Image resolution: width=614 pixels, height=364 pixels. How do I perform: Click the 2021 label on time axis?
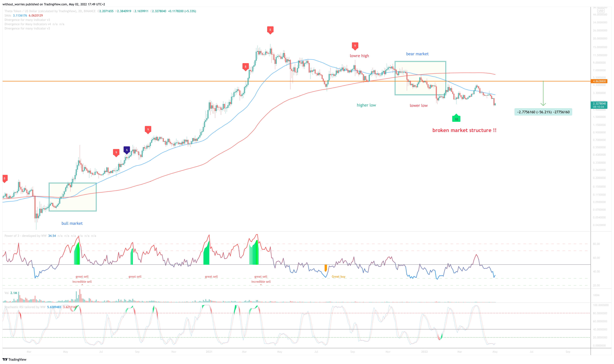[209, 352]
